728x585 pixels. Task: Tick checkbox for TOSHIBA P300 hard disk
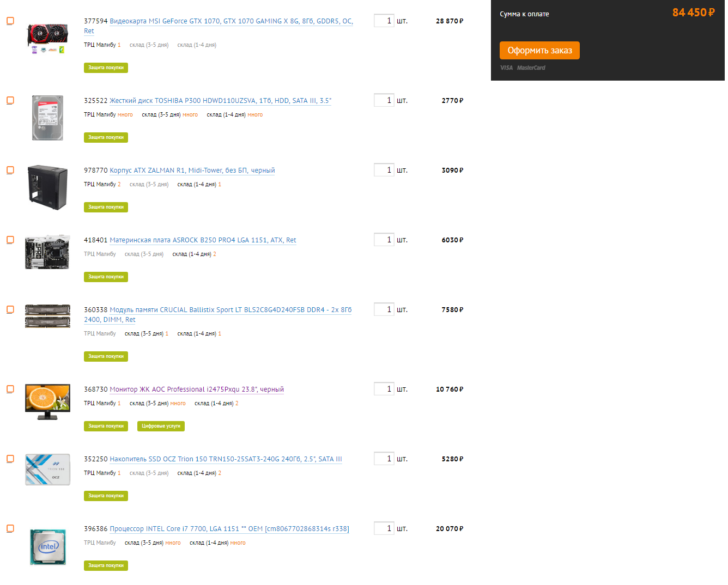point(10,100)
